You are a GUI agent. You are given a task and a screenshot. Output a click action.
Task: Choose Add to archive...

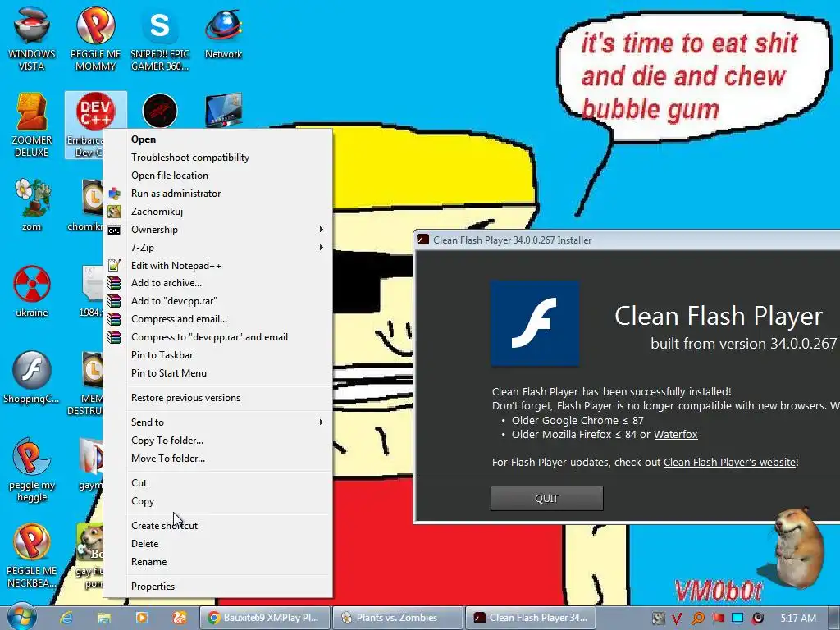pyautogui.click(x=217, y=283)
